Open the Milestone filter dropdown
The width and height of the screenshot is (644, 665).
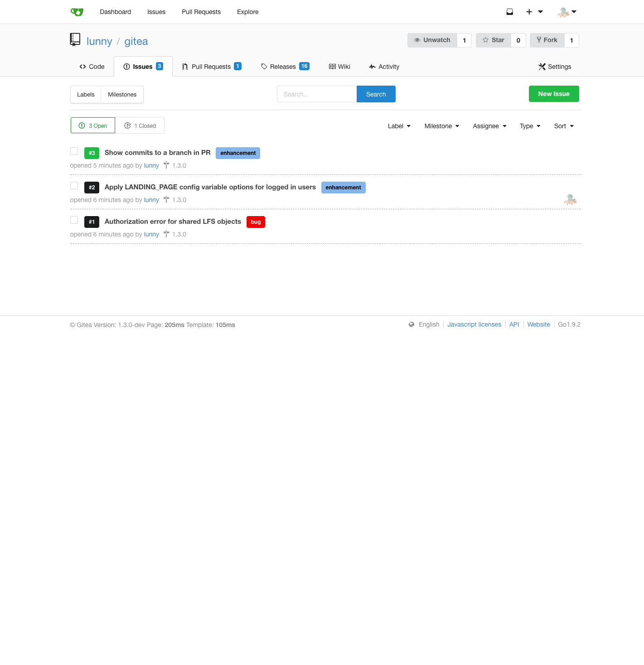442,126
